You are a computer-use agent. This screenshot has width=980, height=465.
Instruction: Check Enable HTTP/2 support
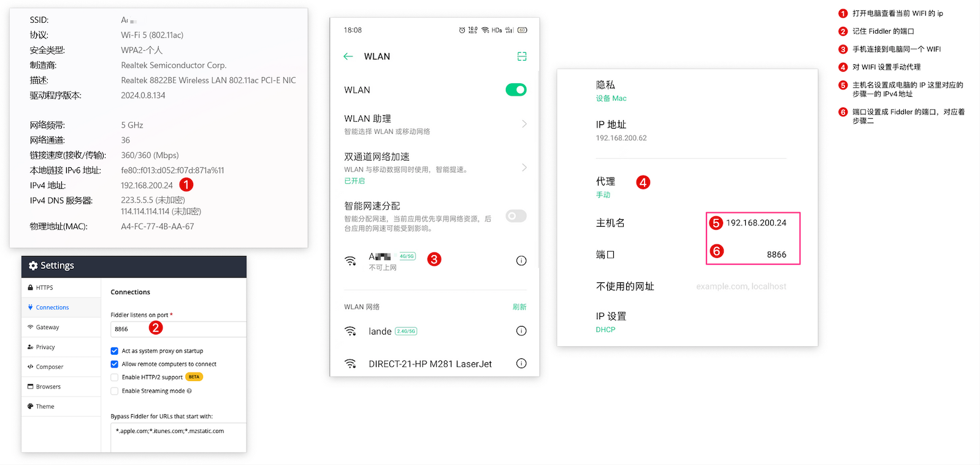point(115,377)
